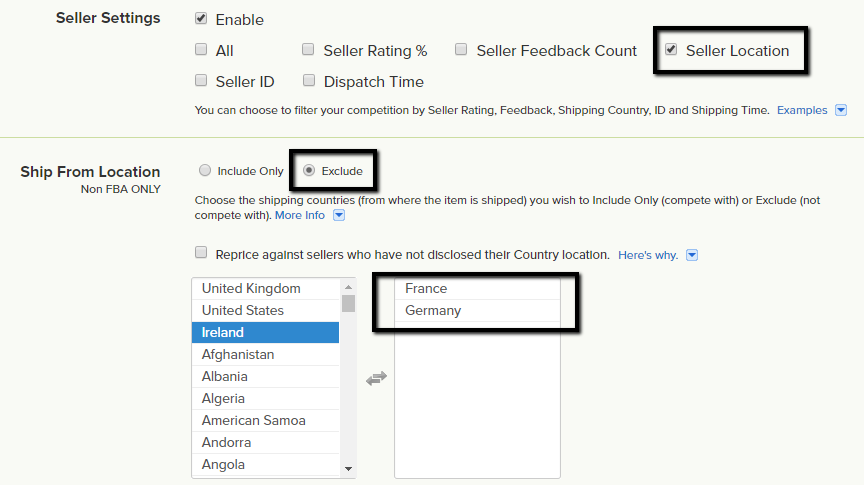
Task: Select Germany in the excluded list
Action: [x=433, y=310]
